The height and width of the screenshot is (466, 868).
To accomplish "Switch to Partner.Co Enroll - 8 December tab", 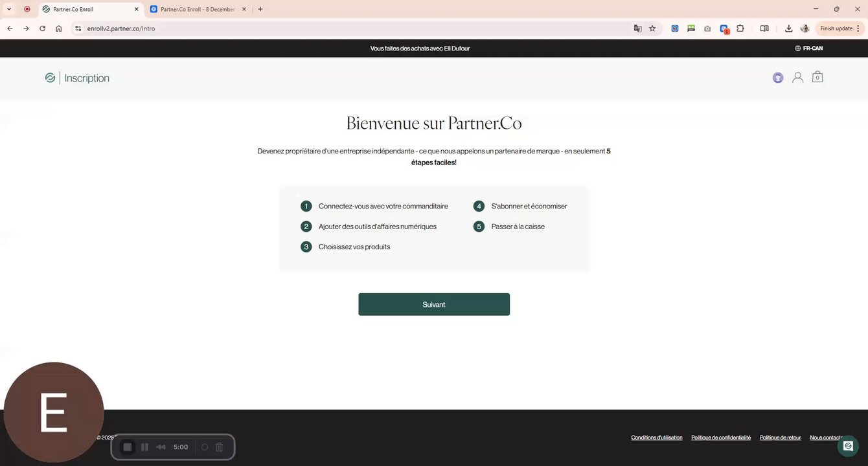I will [x=198, y=9].
